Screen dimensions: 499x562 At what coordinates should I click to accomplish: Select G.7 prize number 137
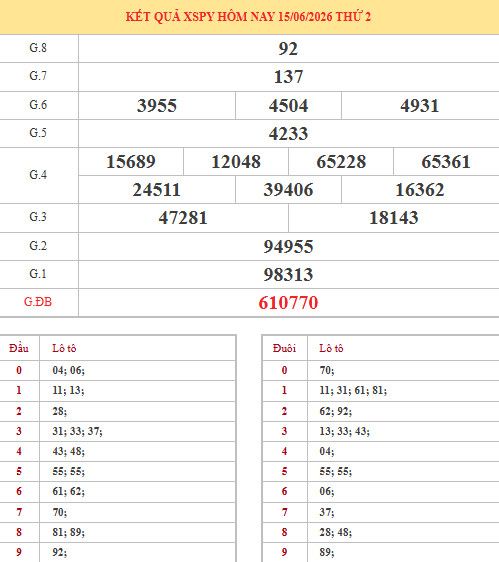tap(289, 77)
